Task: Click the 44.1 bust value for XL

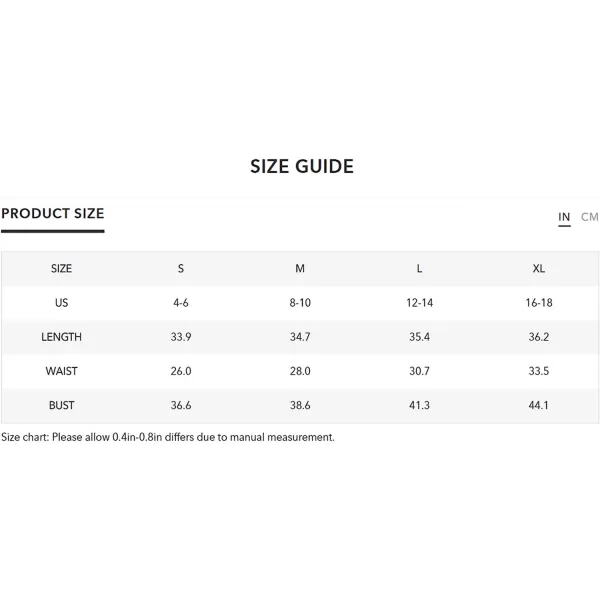Action: tap(539, 405)
